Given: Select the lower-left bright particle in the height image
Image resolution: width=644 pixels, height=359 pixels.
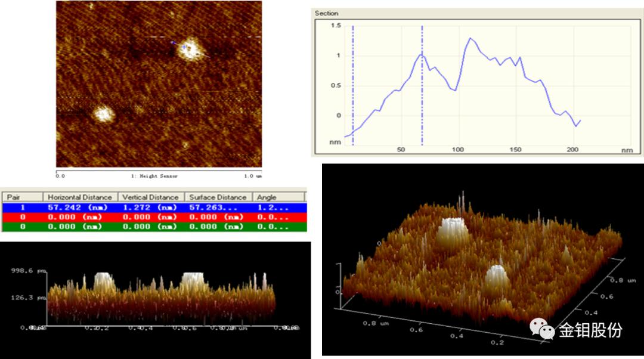Looking at the screenshot, I should click(104, 113).
